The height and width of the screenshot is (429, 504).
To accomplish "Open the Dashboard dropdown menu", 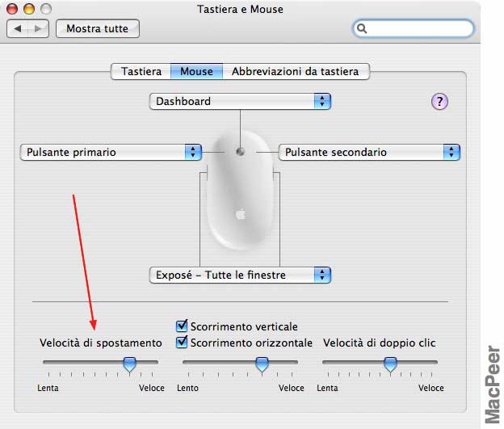I will pyautogui.click(x=240, y=102).
